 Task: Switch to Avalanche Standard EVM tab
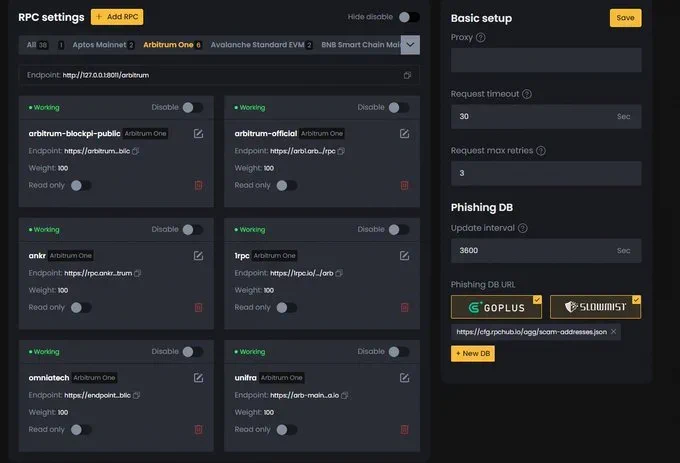[x=262, y=45]
